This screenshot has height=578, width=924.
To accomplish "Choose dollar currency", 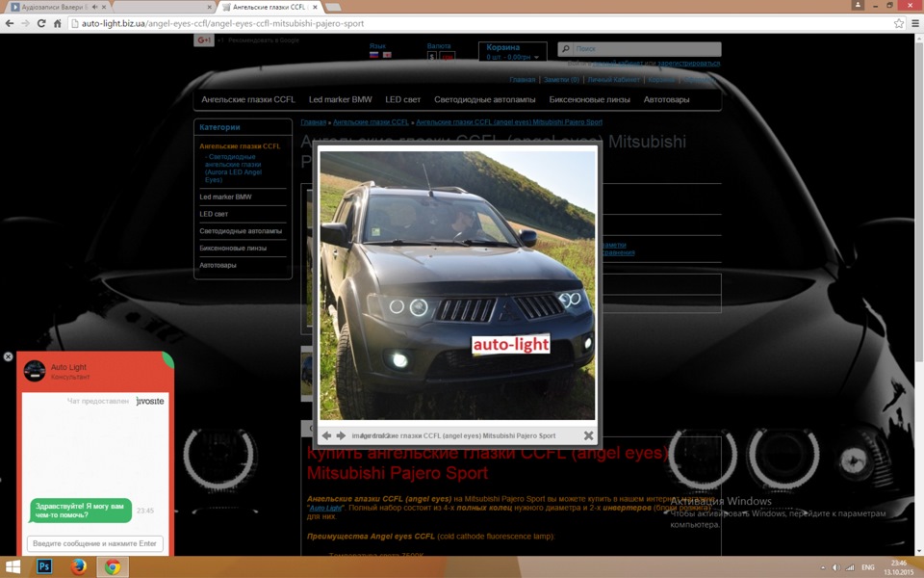I will [432, 57].
